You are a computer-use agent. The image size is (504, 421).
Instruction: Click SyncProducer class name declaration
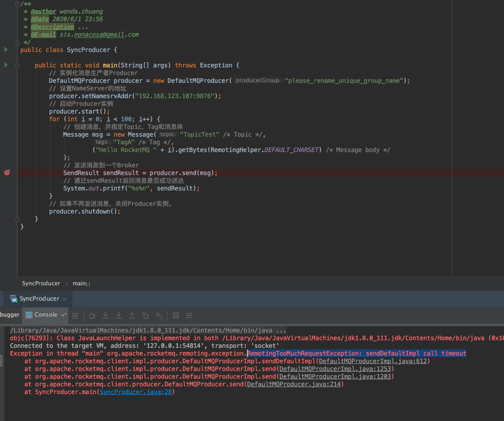pyautogui.click(x=88, y=50)
